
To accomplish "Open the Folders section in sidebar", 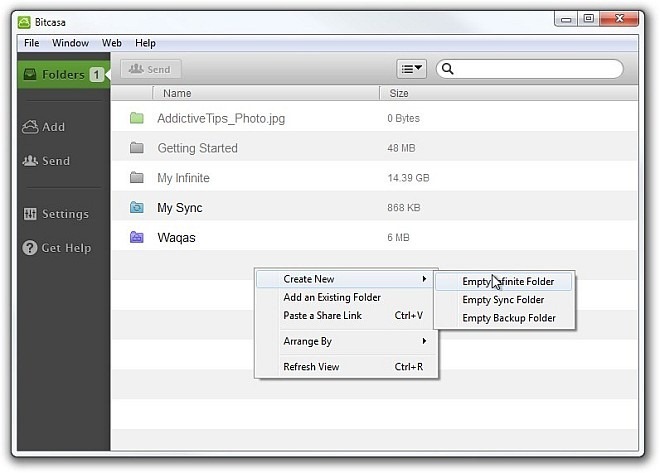I will pyautogui.click(x=63, y=74).
